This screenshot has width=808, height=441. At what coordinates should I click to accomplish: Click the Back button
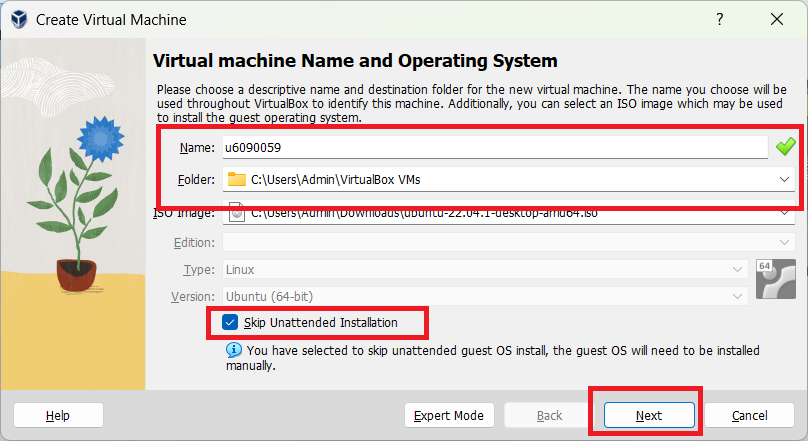point(549,415)
